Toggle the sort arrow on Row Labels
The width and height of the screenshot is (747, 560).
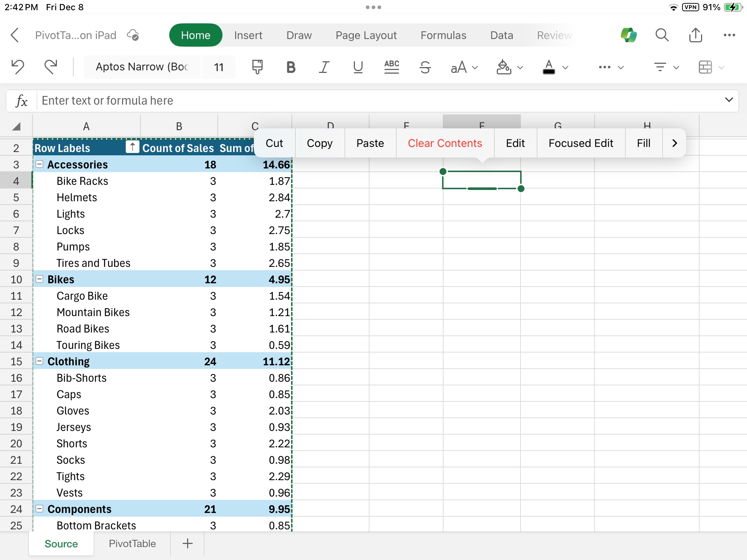click(132, 147)
